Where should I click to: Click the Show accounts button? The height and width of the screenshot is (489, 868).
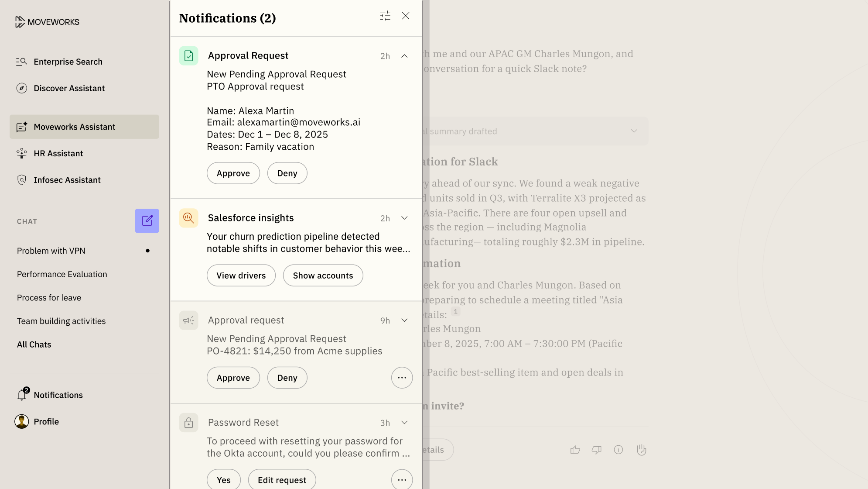point(323,275)
